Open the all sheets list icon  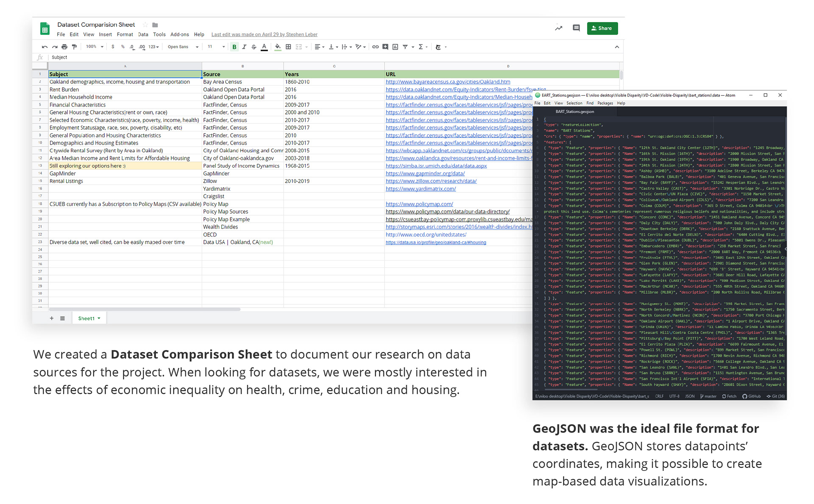(x=62, y=318)
